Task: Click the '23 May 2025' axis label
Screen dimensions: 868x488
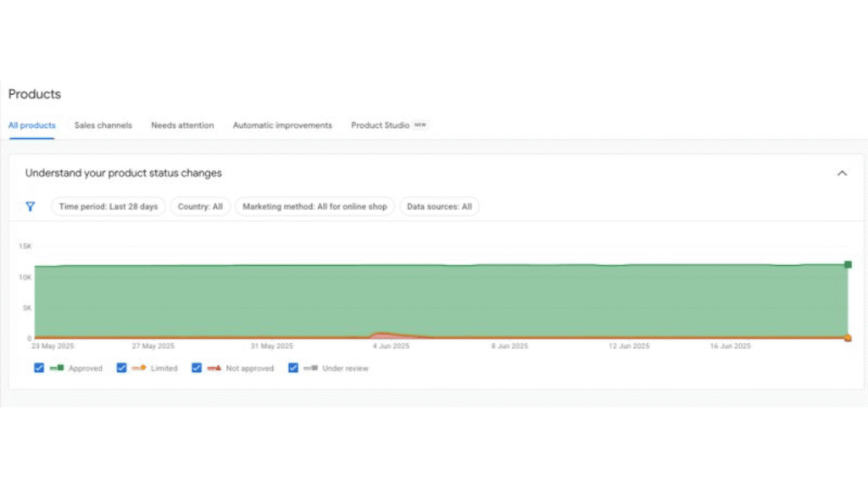Action: (53, 346)
